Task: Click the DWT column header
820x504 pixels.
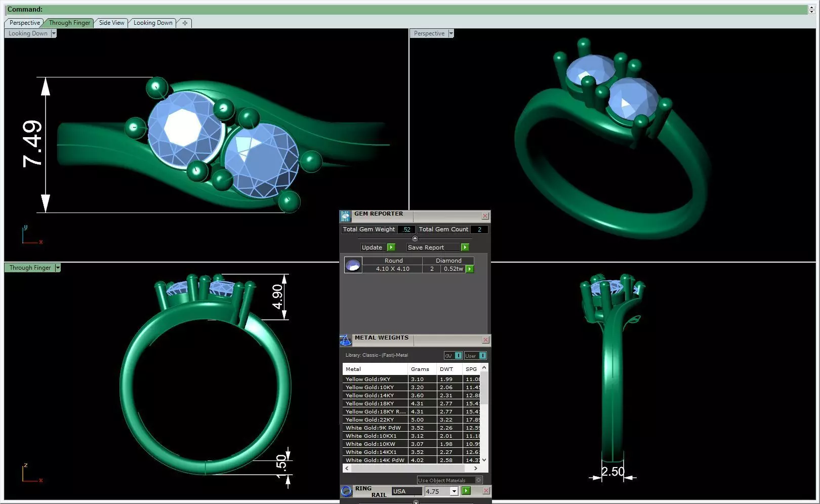Action: 449,369
